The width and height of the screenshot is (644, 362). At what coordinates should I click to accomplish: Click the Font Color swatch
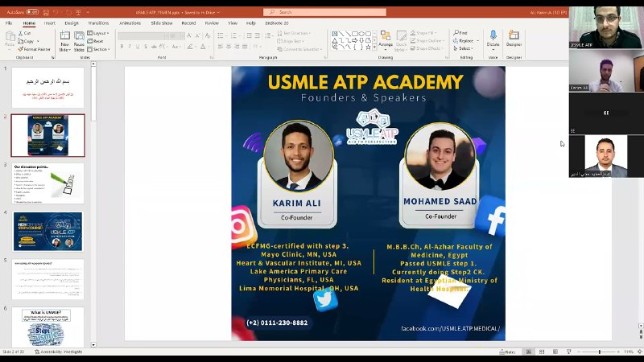pyautogui.click(x=203, y=47)
